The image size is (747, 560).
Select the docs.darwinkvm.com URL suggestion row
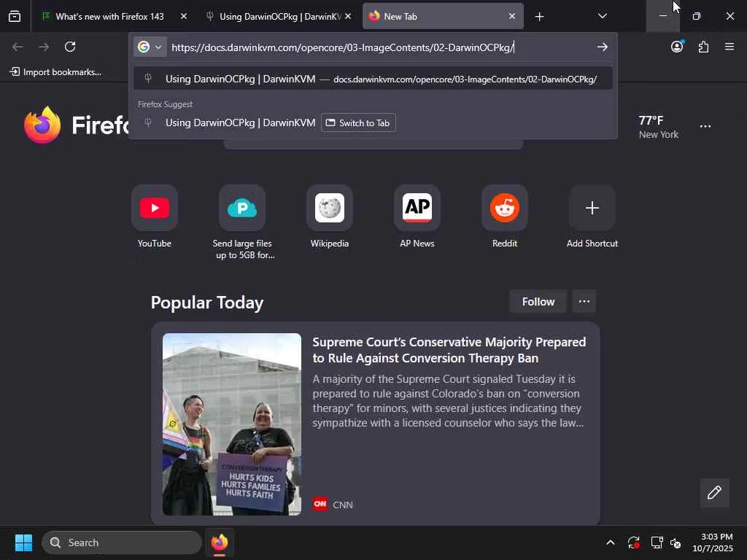coord(373,79)
